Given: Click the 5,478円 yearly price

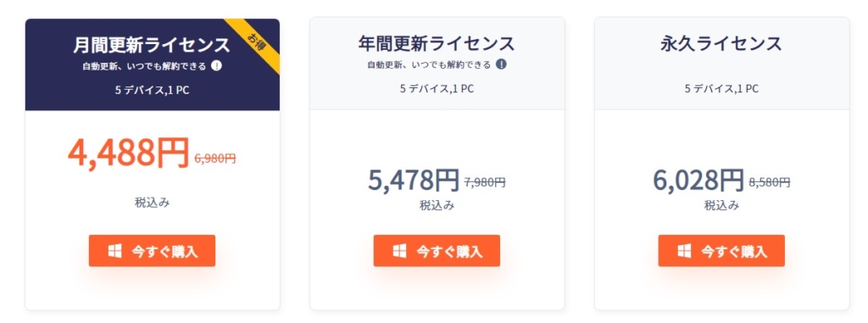Looking at the screenshot, I should click(x=414, y=180).
